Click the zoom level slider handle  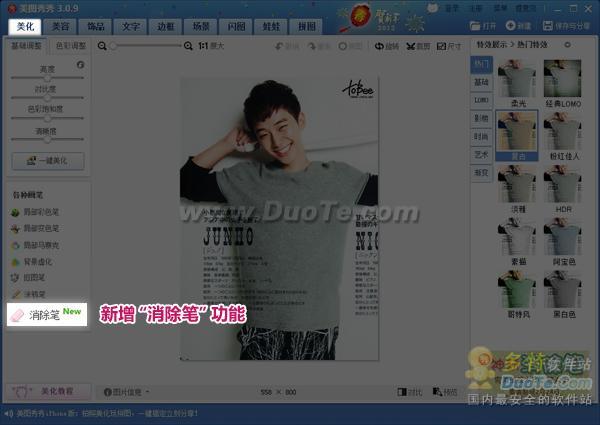click(113, 46)
